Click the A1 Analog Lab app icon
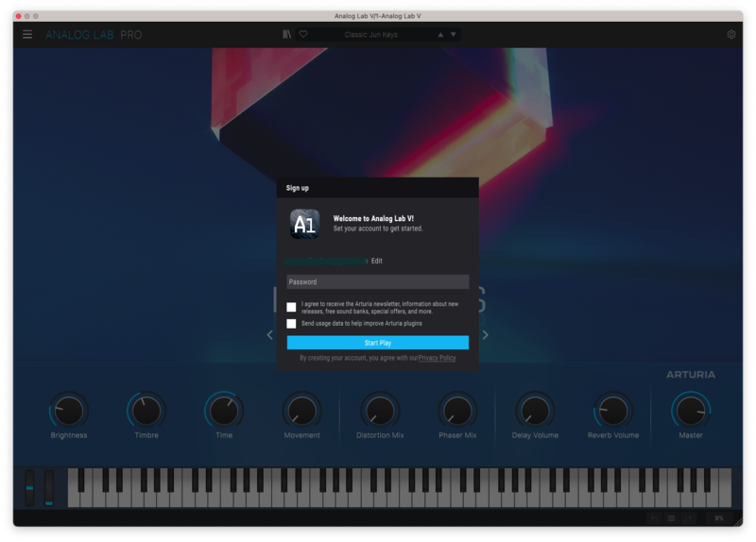Image resolution: width=756 pixels, height=542 pixels. click(x=304, y=224)
